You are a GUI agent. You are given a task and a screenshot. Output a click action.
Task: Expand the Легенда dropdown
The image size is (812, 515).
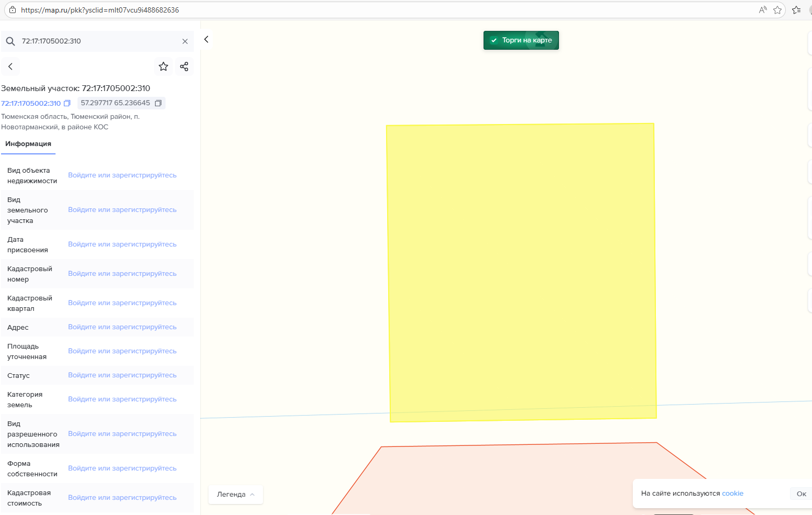(236, 495)
